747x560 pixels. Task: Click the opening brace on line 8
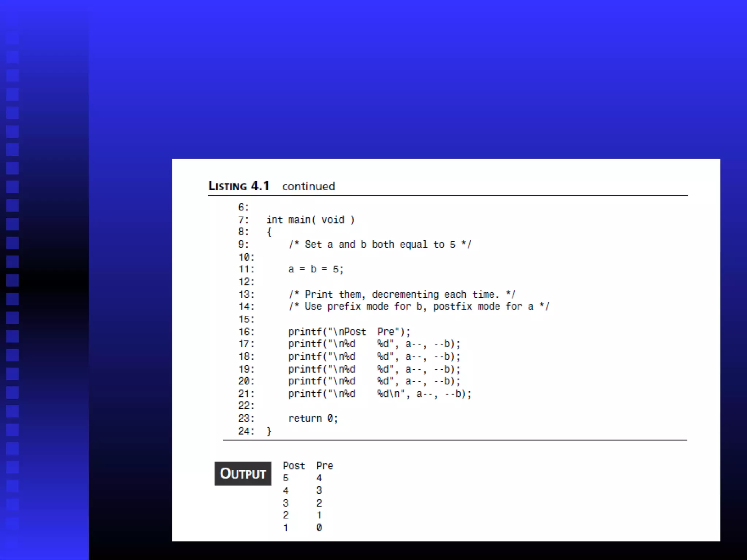269,232
